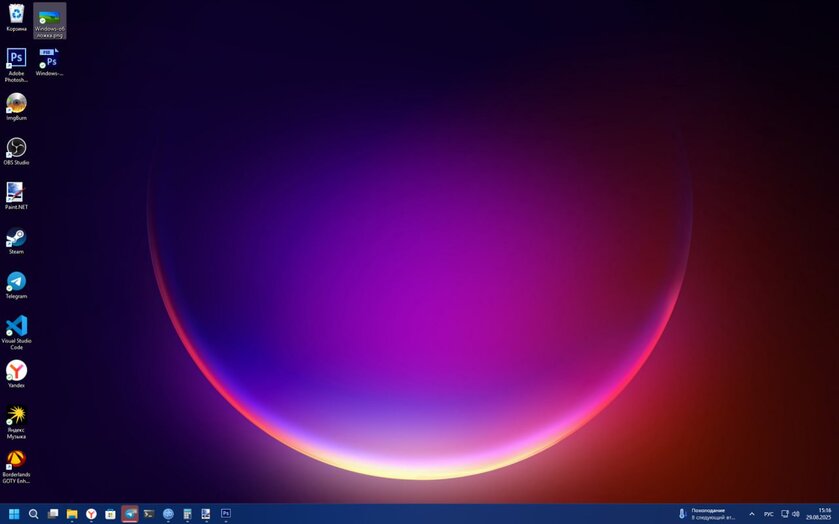839x524 pixels.
Task: Select the Borderlands GOTY desktop shortcut
Action: [x=17, y=466]
